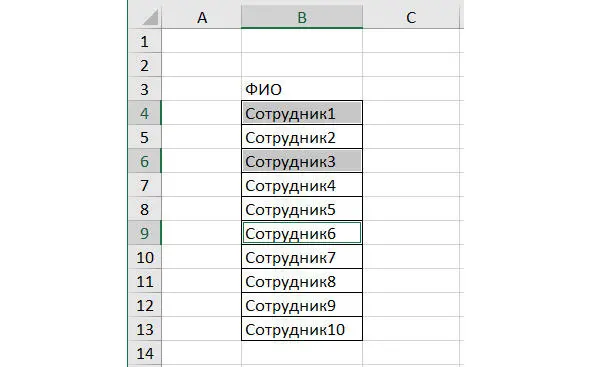Select row 14 header
The width and height of the screenshot is (591, 367).
pyautogui.click(x=145, y=353)
